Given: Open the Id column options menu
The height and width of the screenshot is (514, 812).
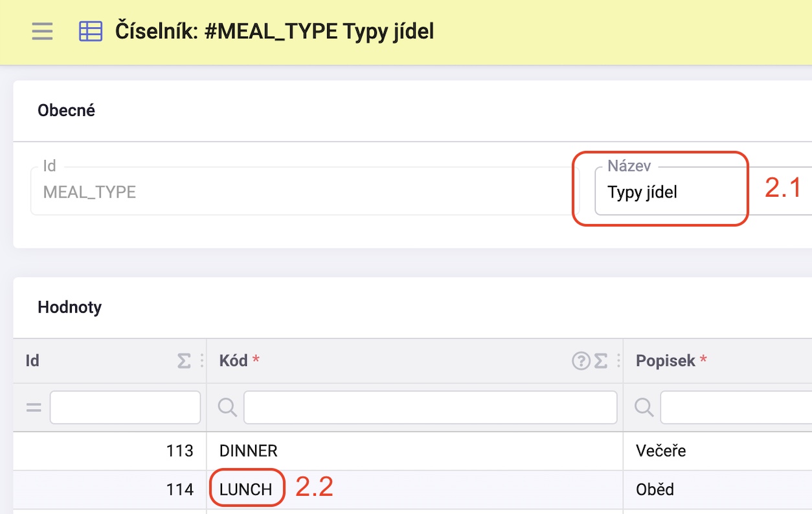Looking at the screenshot, I should (201, 361).
